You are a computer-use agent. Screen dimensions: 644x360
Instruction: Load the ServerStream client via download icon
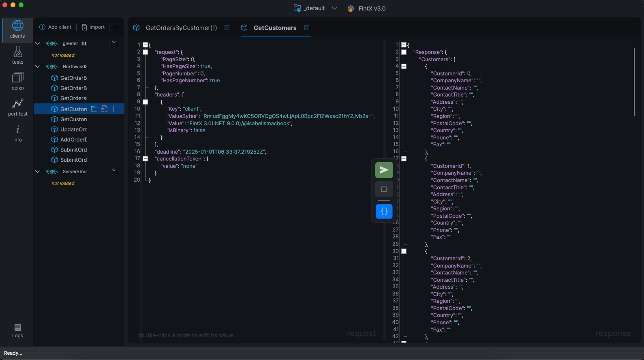click(114, 171)
